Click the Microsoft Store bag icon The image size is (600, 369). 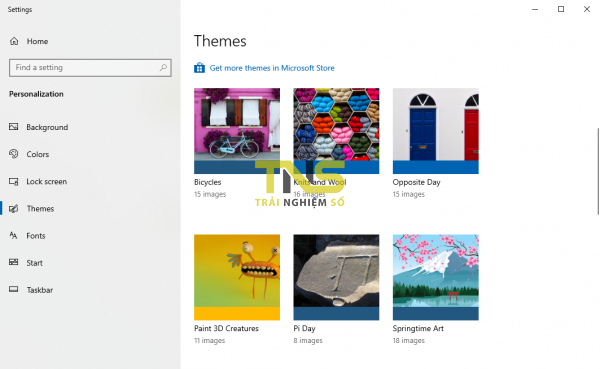[199, 68]
